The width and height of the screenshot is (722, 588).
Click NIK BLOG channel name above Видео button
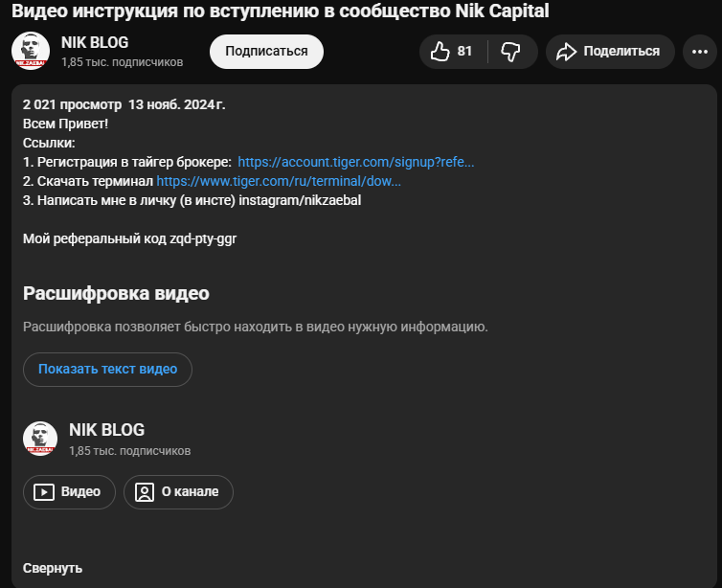pyautogui.click(x=106, y=430)
